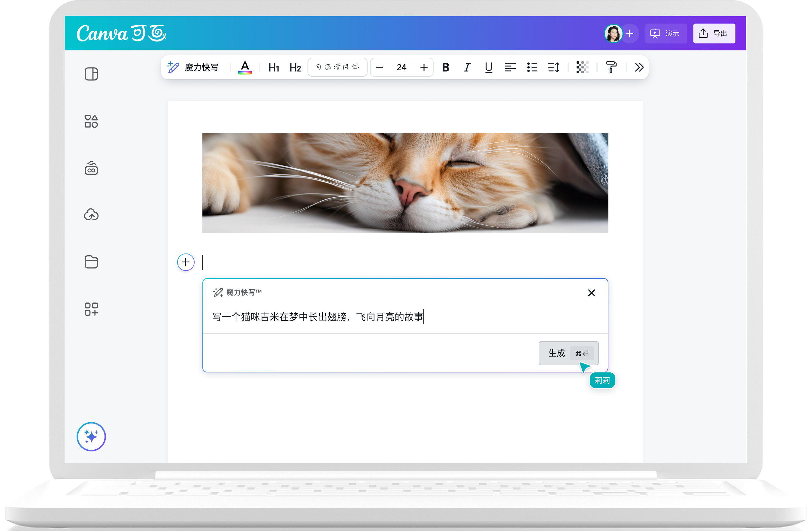Click the copy style paint roller
The image size is (812, 531).
[611, 67]
